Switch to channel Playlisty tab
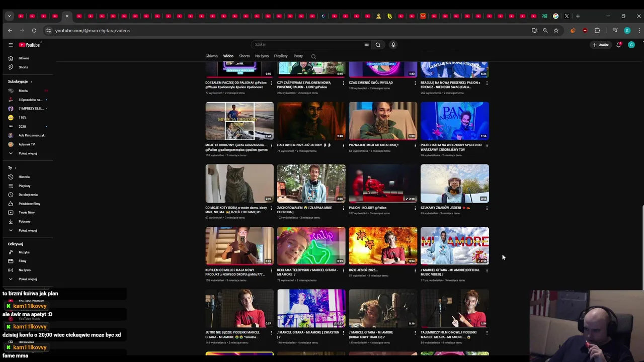The width and height of the screenshot is (644, 362). click(x=281, y=56)
